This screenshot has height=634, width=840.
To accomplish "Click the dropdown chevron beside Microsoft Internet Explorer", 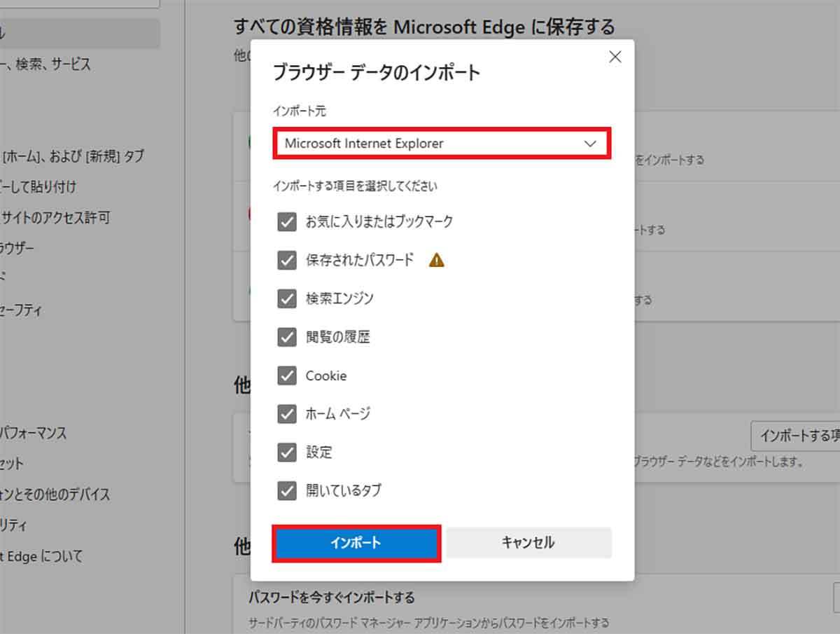I will coord(590,144).
